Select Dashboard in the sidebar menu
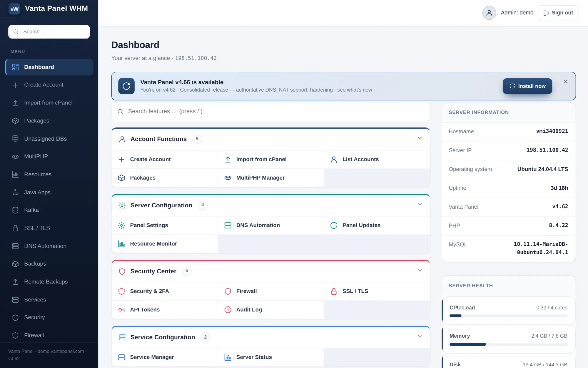Image resolution: width=588 pixels, height=368 pixels. (49, 67)
